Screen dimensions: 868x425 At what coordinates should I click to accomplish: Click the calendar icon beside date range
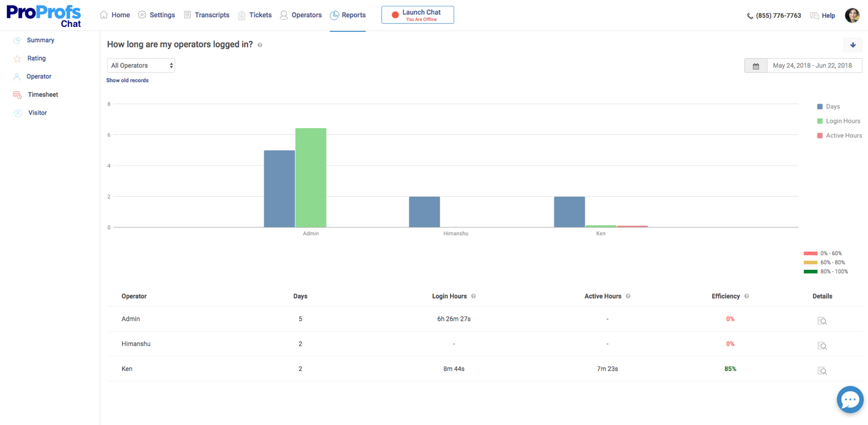point(756,66)
